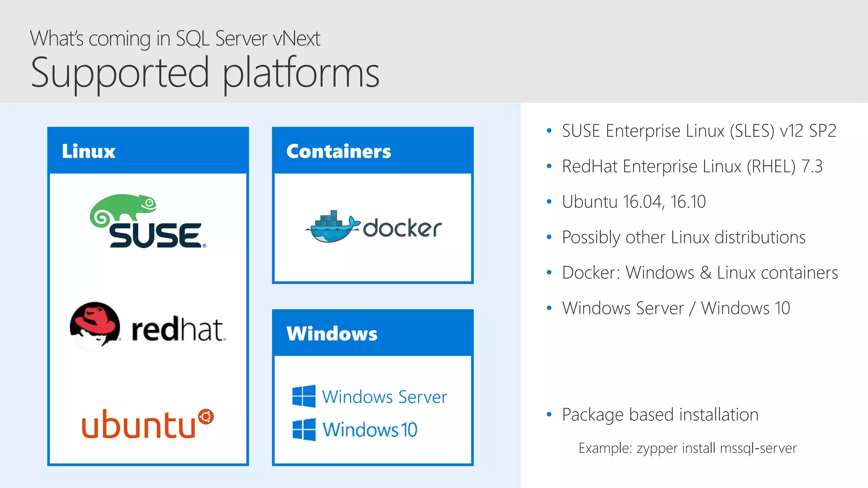868x488 pixels.
Task: Click the Ubuntu circle-of-friends symbol
Action: tap(206, 417)
